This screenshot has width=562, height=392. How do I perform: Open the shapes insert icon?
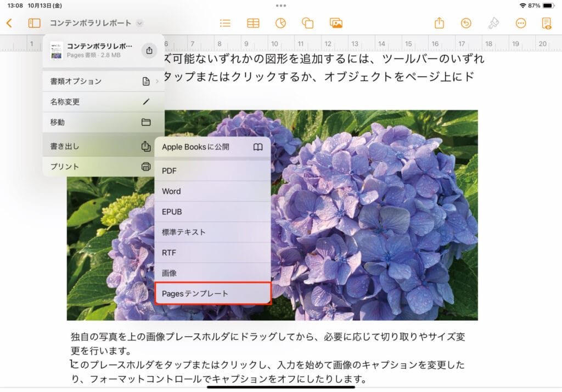307,23
